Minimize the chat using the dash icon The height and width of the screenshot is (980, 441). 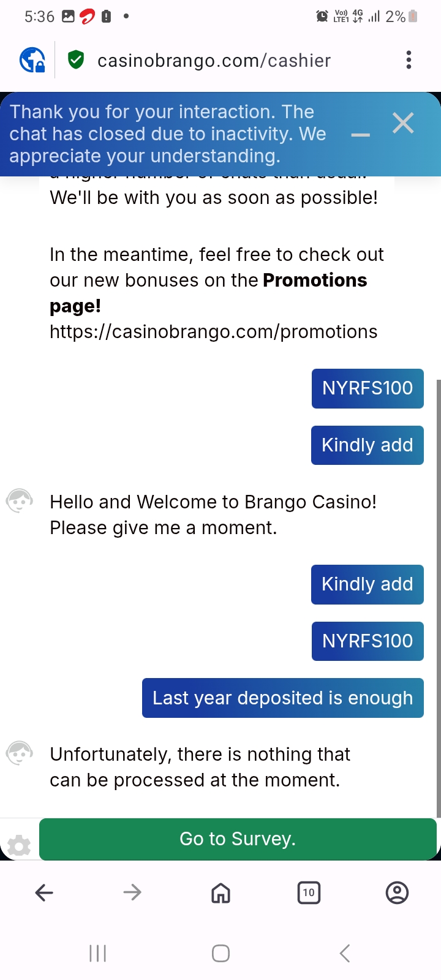[361, 135]
